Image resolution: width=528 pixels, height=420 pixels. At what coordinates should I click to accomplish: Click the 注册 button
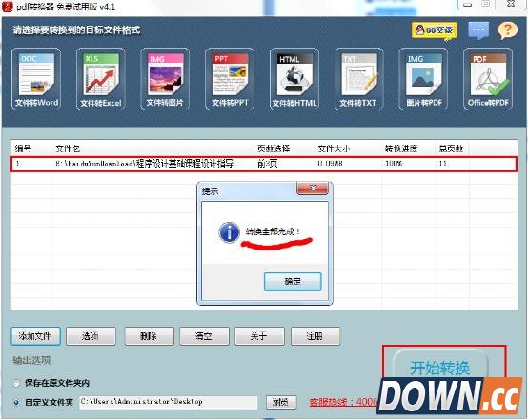click(x=315, y=336)
